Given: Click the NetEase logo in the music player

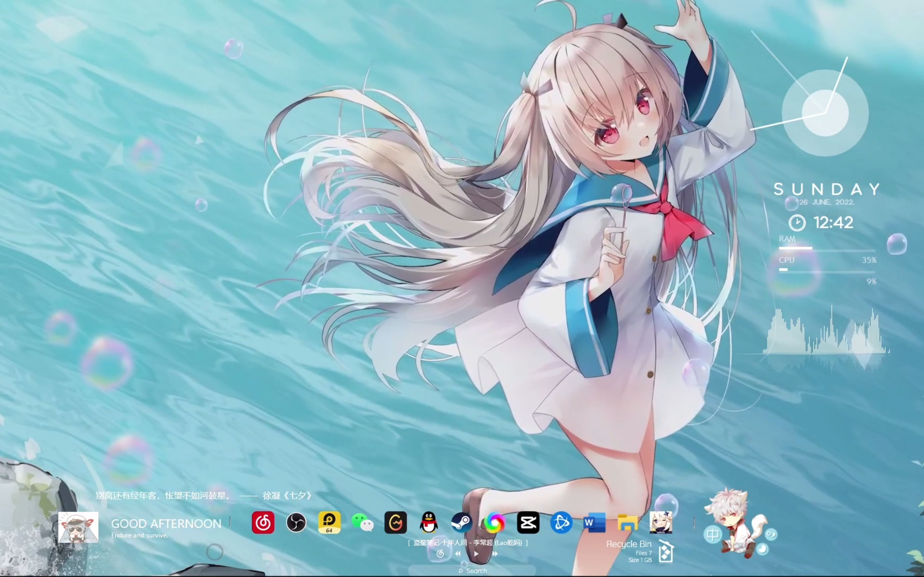Looking at the screenshot, I should 440,553.
